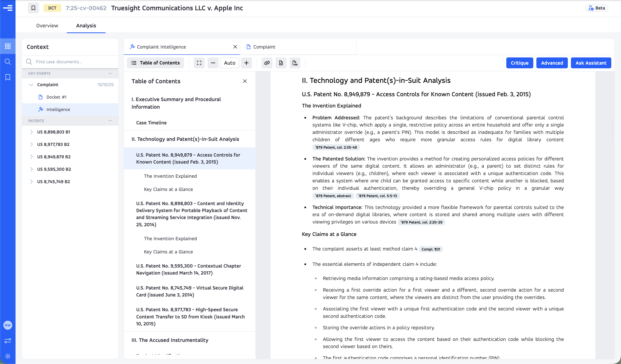Screen dimensions: 621x364
Task: Toggle the Table of Contents button
Action: (155, 63)
